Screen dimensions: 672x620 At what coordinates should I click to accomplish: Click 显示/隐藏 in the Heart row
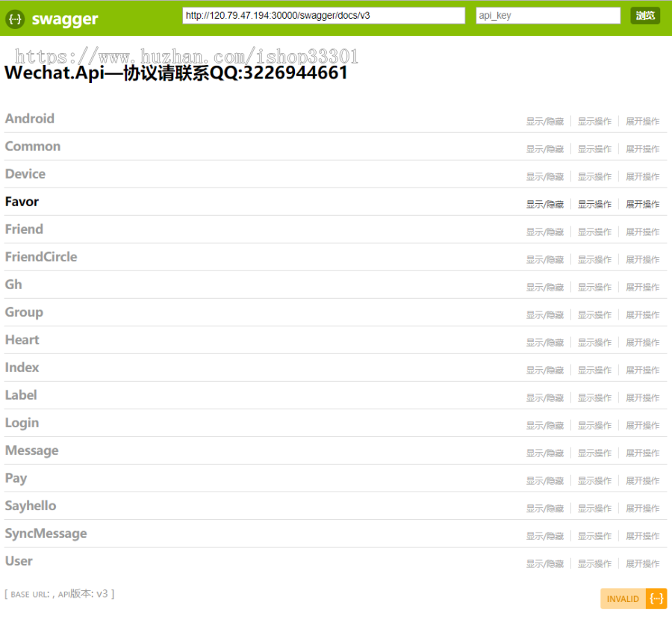pyautogui.click(x=545, y=343)
